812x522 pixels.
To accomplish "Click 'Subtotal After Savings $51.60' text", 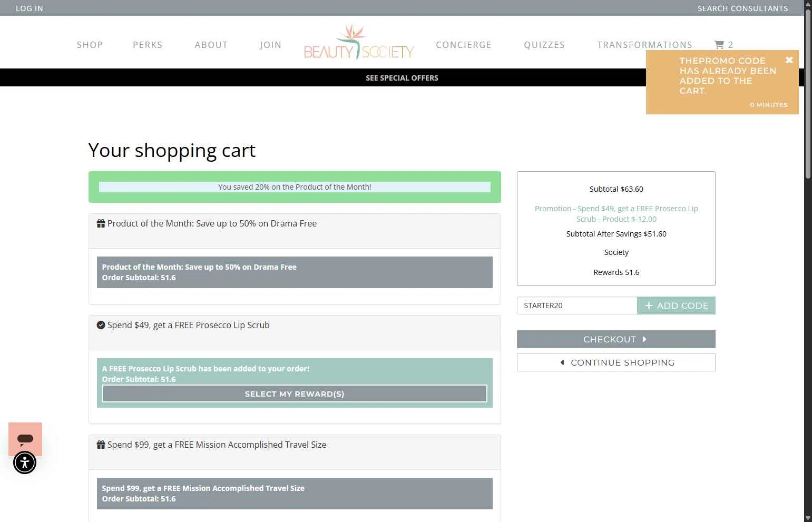I will point(616,234).
